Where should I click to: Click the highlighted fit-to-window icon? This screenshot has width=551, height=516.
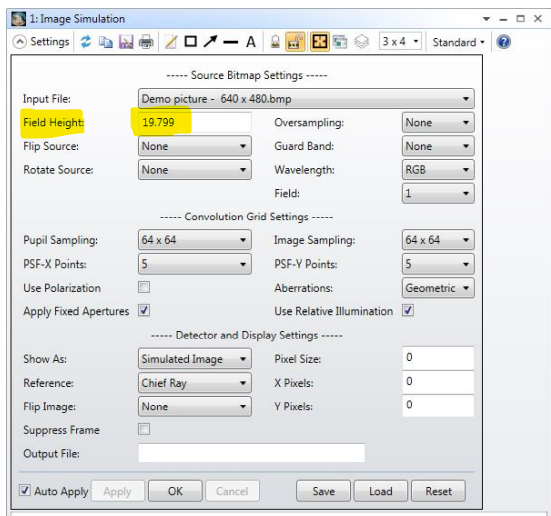pyautogui.click(x=320, y=42)
